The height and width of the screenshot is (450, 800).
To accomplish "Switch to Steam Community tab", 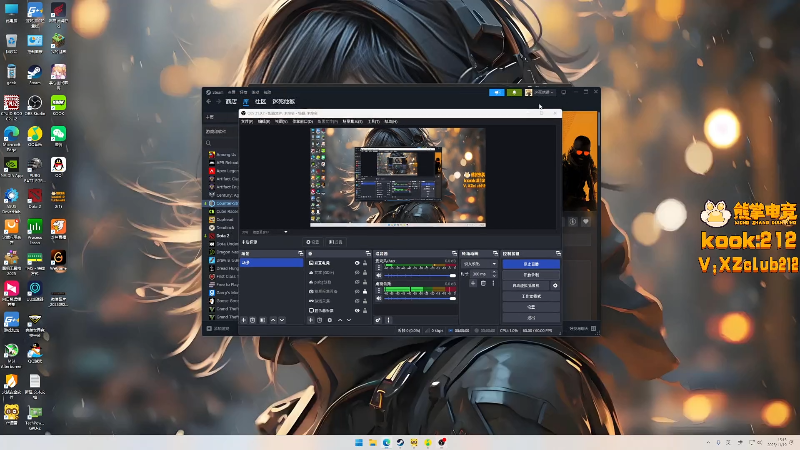I will (261, 102).
